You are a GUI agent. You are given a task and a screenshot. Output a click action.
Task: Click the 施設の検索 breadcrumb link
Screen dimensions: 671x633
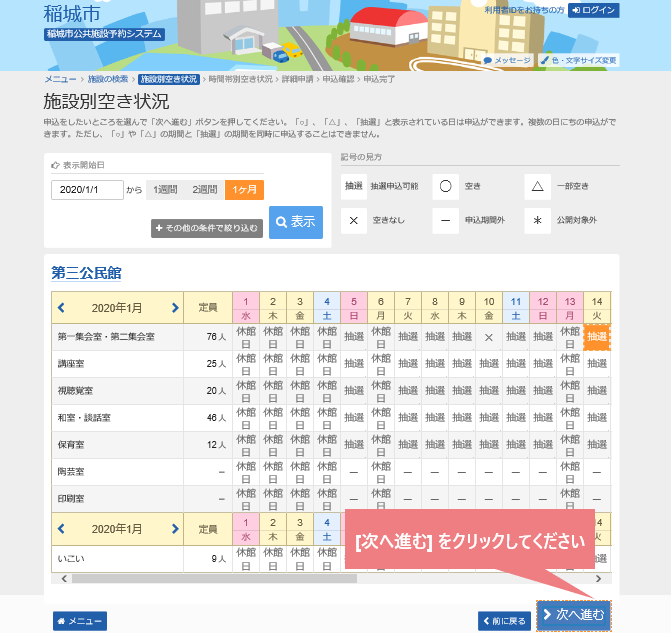coord(108,79)
